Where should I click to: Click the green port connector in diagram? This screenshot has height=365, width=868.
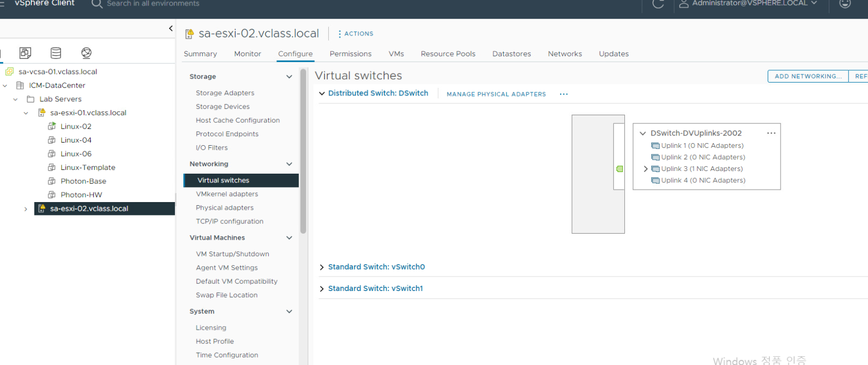click(x=620, y=169)
